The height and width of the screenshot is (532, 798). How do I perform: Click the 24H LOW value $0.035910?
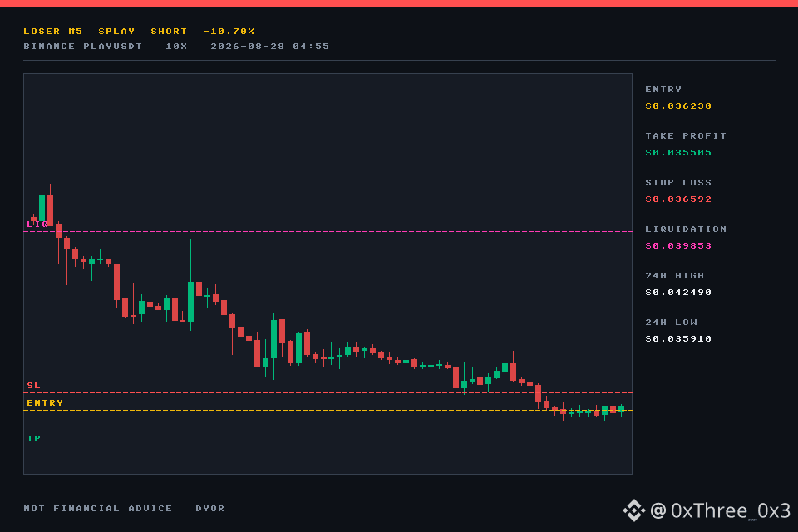click(678, 339)
